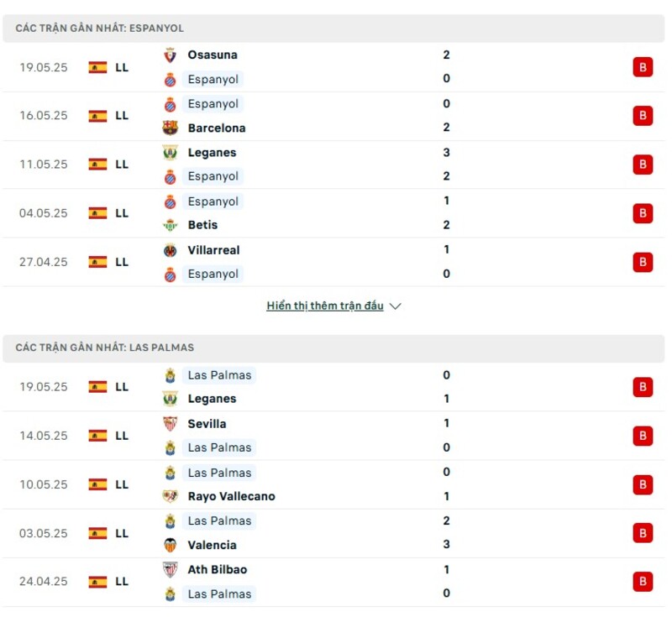Click the Ath Bilbao club logo
Viewport: 672px width, 617px height.
tap(172, 569)
